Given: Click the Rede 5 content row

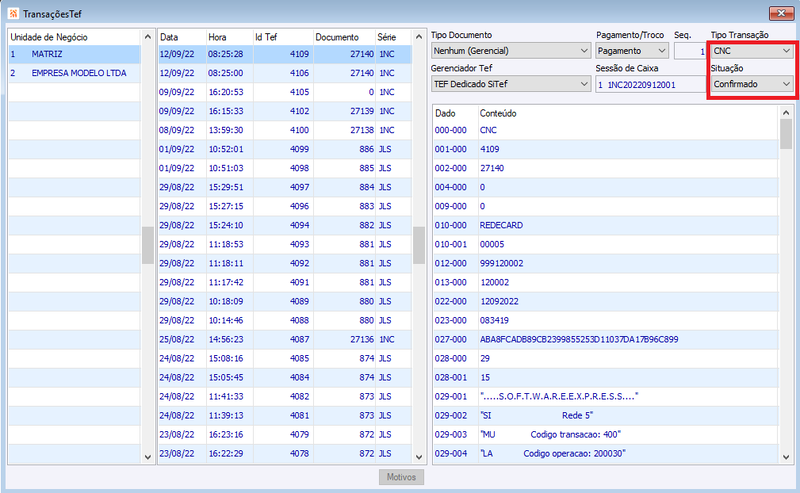Looking at the screenshot, I should click(x=606, y=415).
